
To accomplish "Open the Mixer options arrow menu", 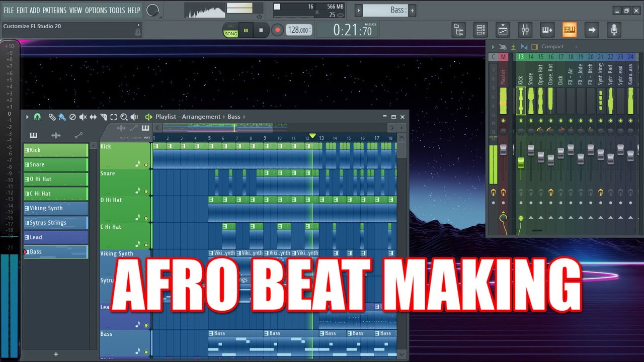I will [493, 47].
